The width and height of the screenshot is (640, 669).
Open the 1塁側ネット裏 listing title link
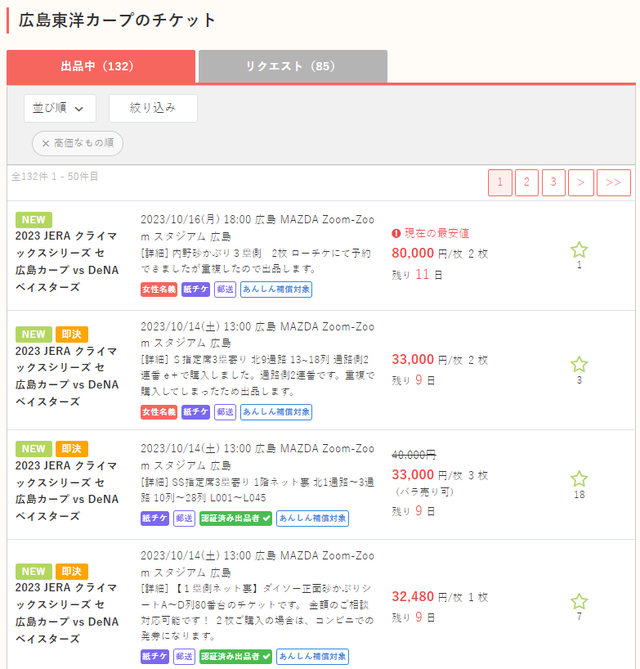67,613
